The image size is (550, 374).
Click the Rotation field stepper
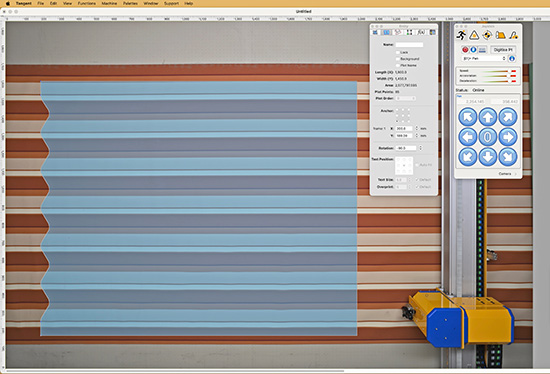[421, 148]
